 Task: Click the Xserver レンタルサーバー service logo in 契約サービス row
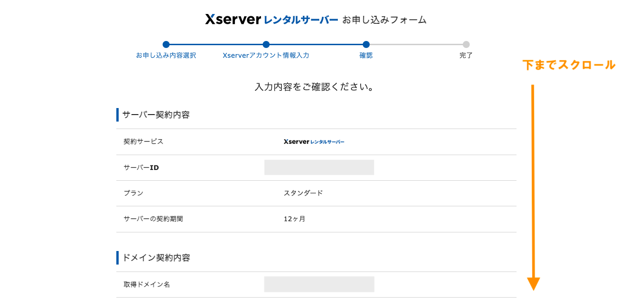(x=313, y=142)
